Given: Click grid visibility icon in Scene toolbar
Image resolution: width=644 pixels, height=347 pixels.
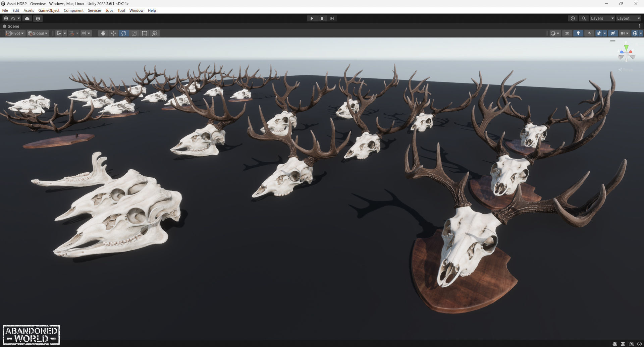Looking at the screenshot, I should 59,33.
